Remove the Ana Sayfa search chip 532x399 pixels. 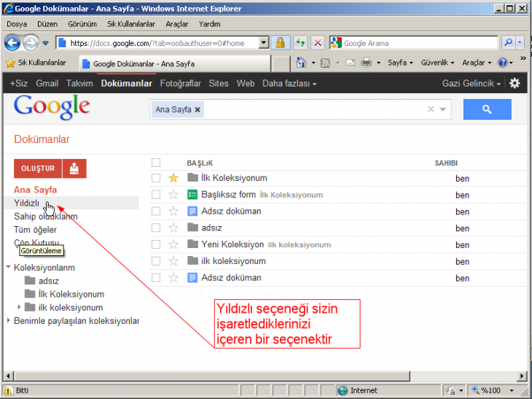[x=197, y=109]
